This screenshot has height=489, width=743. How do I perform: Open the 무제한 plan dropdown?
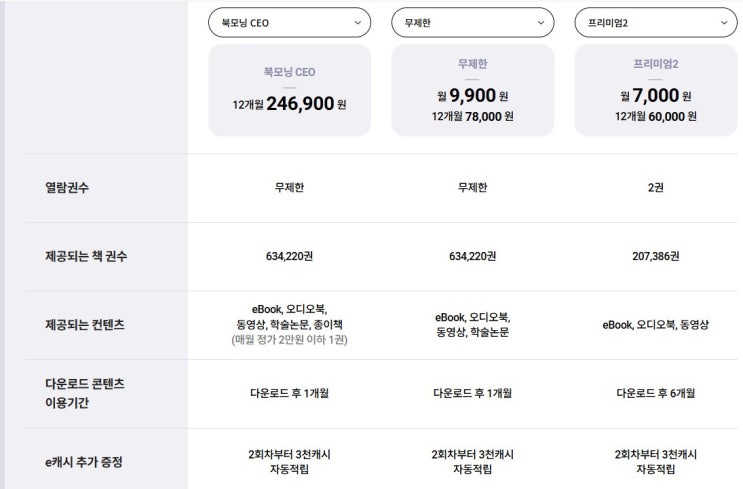click(472, 22)
